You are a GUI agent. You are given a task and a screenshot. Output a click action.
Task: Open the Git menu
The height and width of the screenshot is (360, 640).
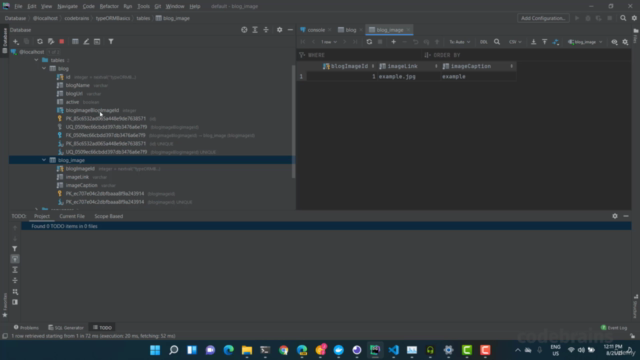coord(158,6)
